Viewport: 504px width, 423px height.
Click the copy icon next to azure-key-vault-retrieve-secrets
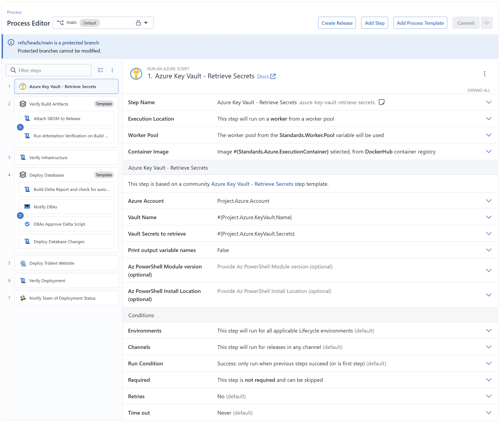point(382,102)
